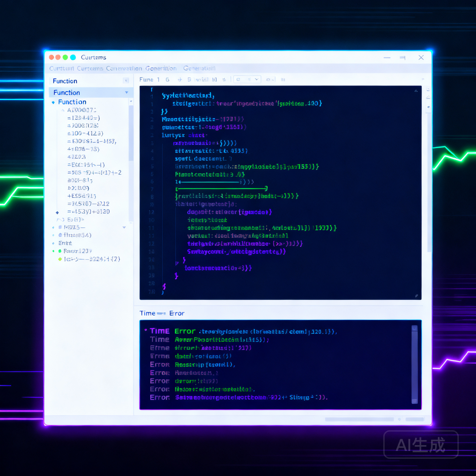476x476 pixels.
Task: Click the round icon before the ffrasaBSA row
Action: tap(60, 235)
